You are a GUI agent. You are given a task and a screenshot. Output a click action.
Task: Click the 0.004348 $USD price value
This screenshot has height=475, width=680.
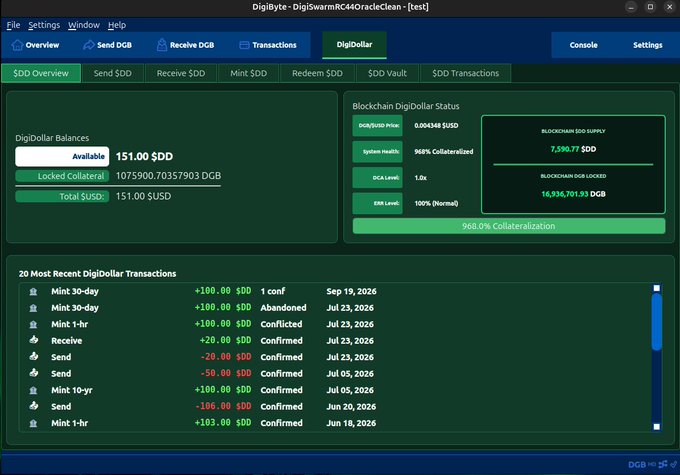pyautogui.click(x=436, y=125)
